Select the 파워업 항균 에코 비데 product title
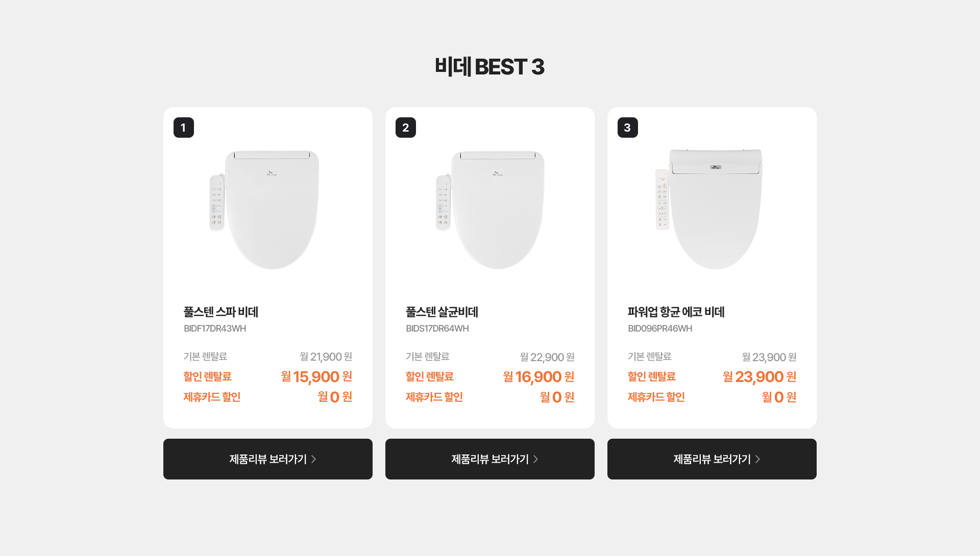Screen dimensions: 980x556 tap(676, 312)
